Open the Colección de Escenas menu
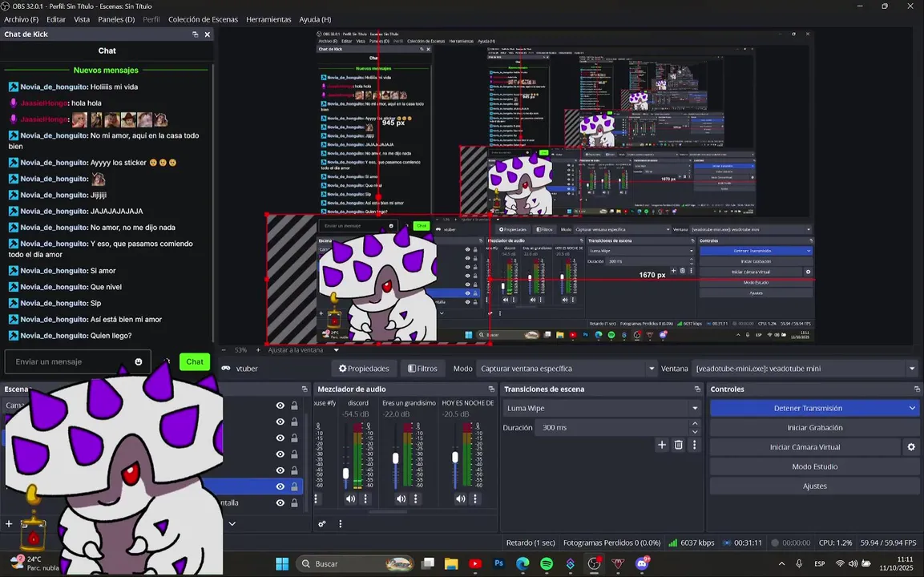This screenshot has width=924, height=577. pyautogui.click(x=203, y=19)
